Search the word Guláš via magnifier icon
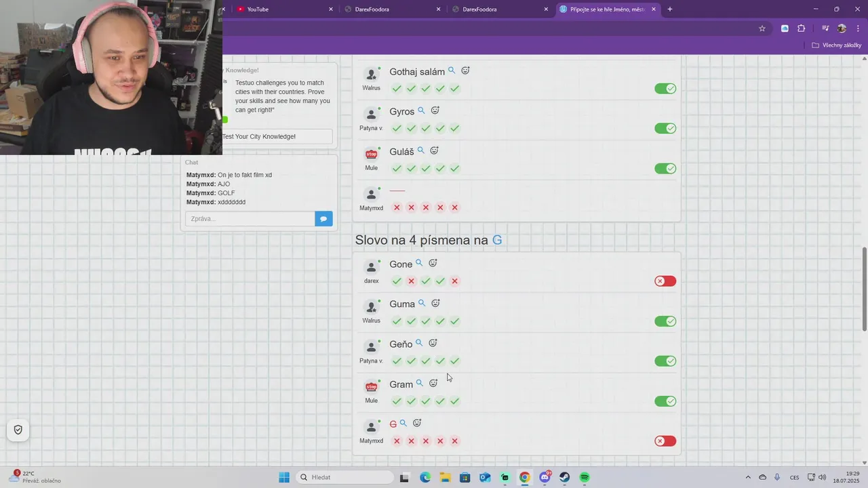The image size is (868, 488). click(420, 150)
